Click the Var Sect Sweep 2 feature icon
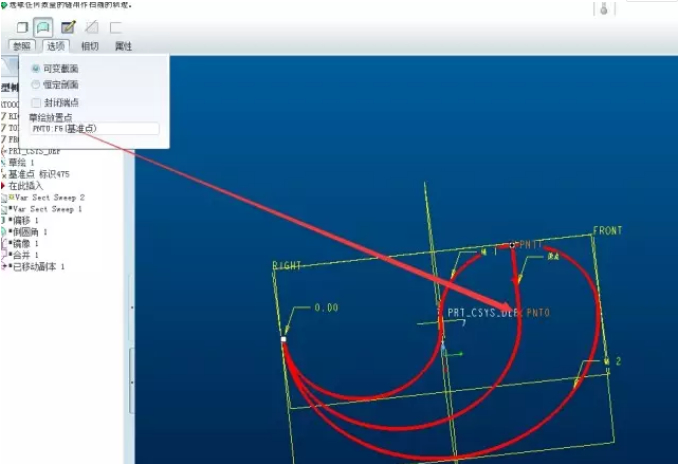Screen dimensions: 679x464 (x=4, y=198)
